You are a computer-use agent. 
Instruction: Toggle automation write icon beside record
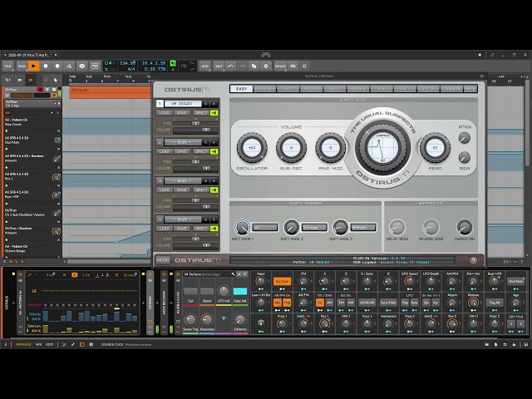point(69,66)
